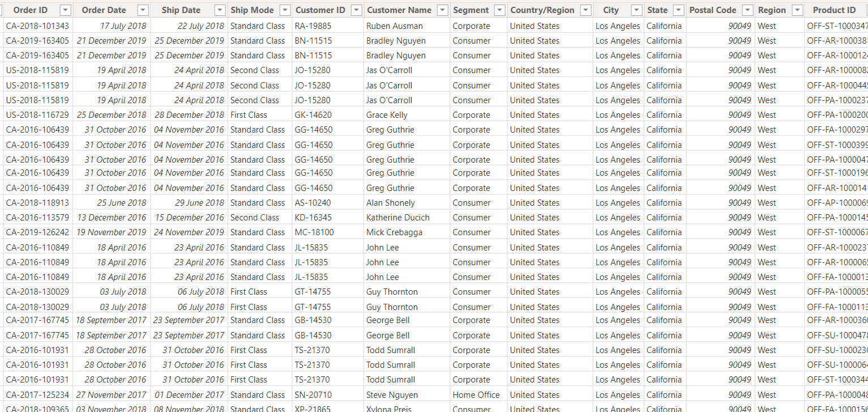Expand the Ship Date filter dropdown arrow
Viewport: 868px width, 412px height.
[220, 10]
